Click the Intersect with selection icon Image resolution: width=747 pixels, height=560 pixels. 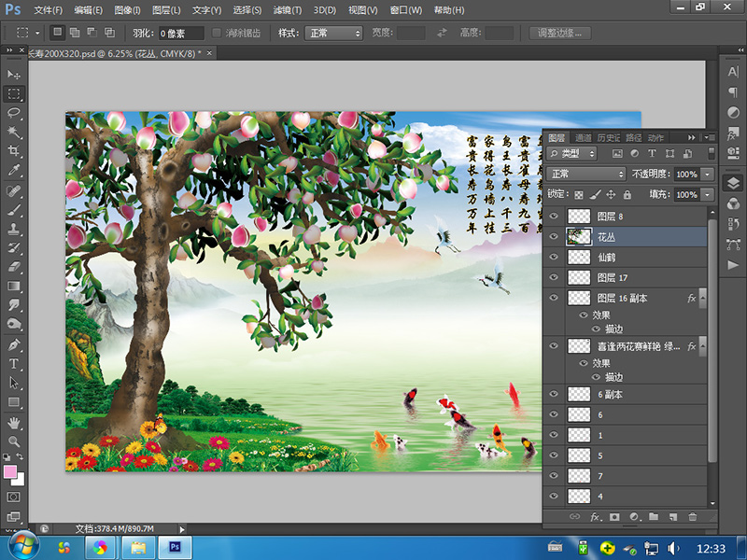(109, 33)
